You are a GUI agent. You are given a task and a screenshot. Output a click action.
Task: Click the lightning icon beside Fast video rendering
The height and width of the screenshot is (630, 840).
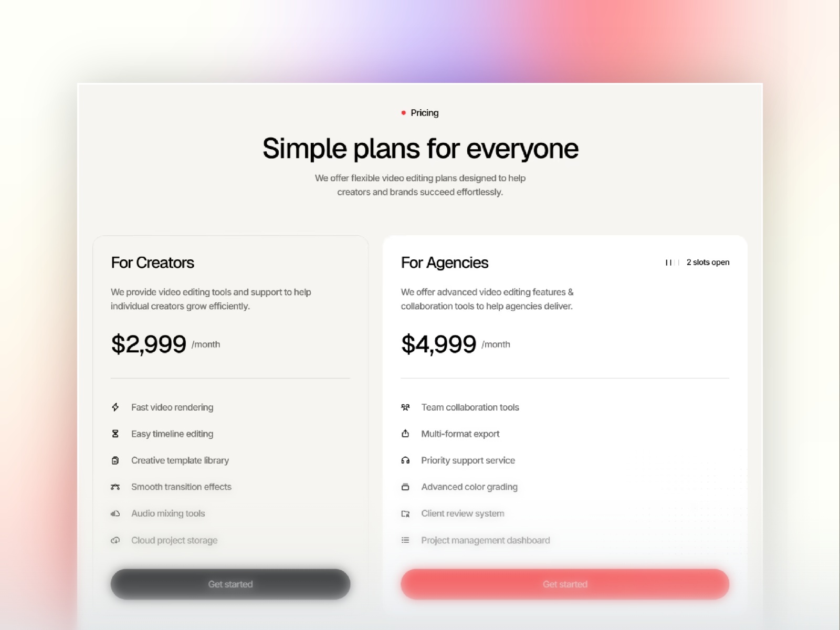(115, 407)
